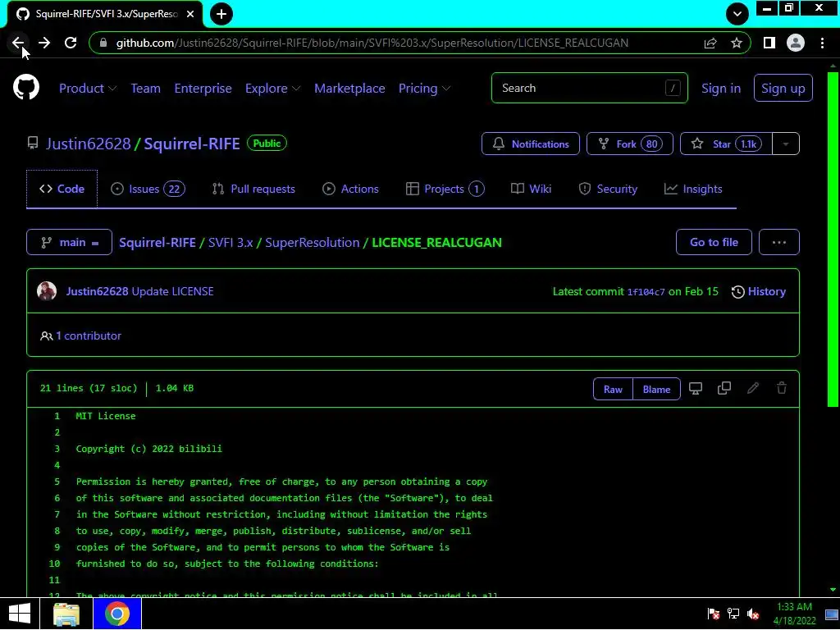
Task: Click the Notifications bell button
Action: 531,144
